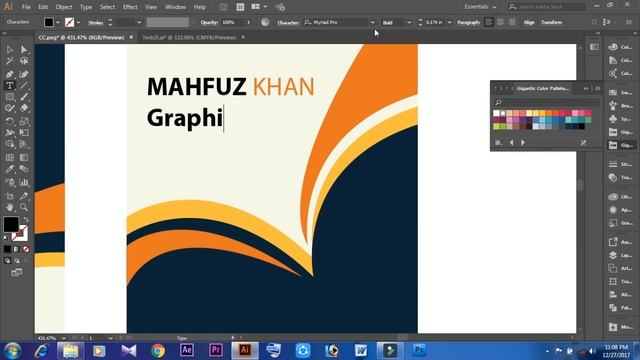Viewport: 640px width, 360px height.
Task: Choose the Eraser tool
Action: pos(24,108)
